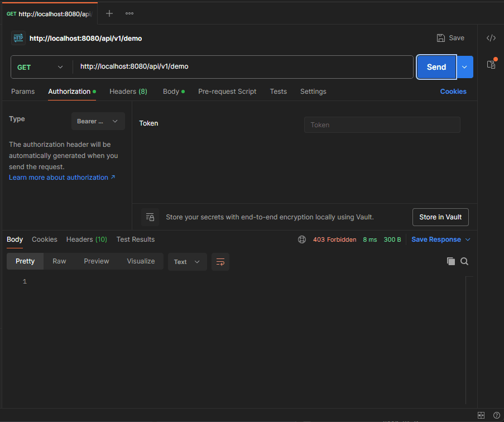Open new tab with plus icon
Screen dimensions: 504x422
109,13
